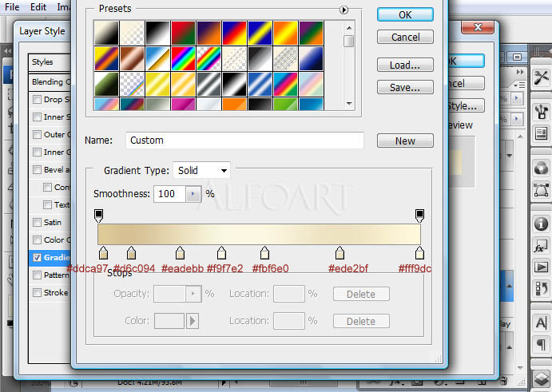Open the Styles fx panel icon
The height and width of the screenshot is (392, 552).
pos(541,246)
